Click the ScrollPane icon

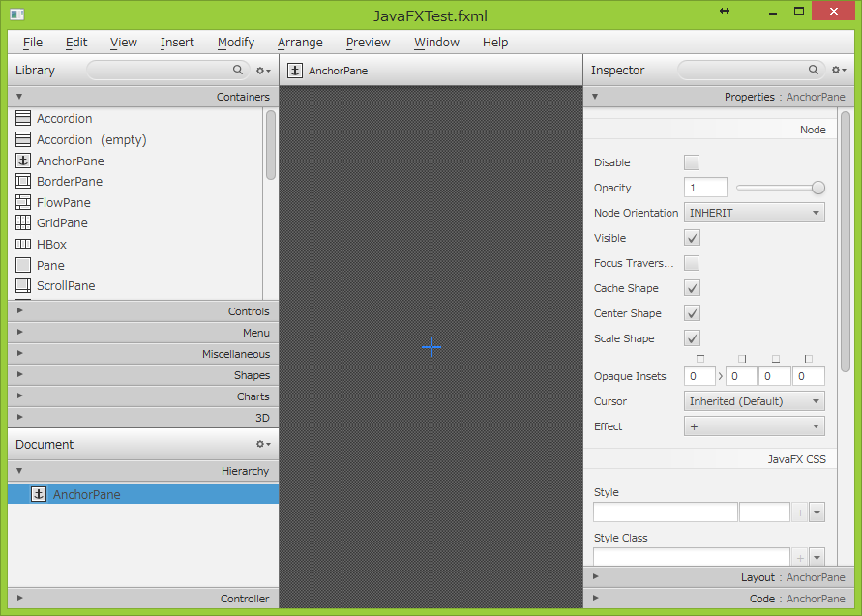(x=23, y=285)
